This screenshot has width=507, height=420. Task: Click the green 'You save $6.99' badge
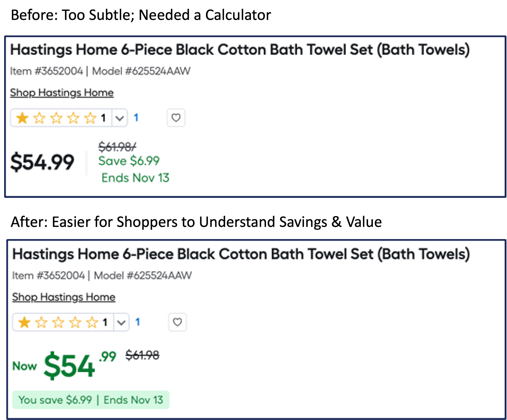(91, 400)
